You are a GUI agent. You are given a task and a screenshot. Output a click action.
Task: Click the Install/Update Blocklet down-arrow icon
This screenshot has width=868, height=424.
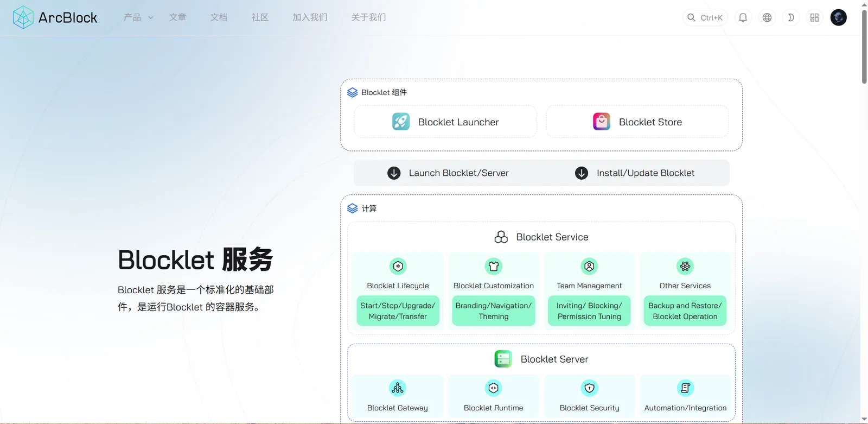click(582, 173)
